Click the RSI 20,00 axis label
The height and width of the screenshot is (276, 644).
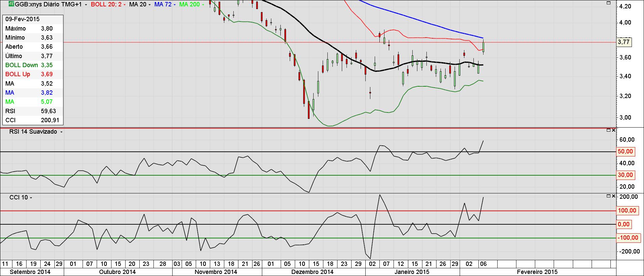[626, 187]
